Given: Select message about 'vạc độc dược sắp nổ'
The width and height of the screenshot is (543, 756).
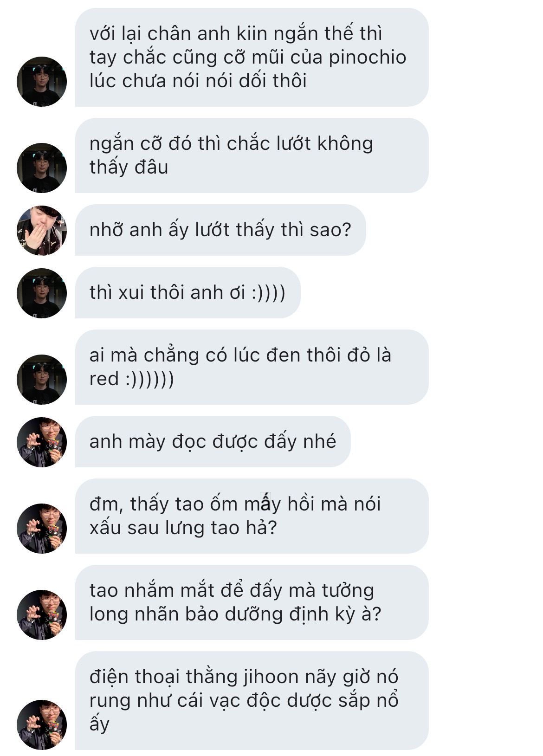Looking at the screenshot, I should (252, 700).
